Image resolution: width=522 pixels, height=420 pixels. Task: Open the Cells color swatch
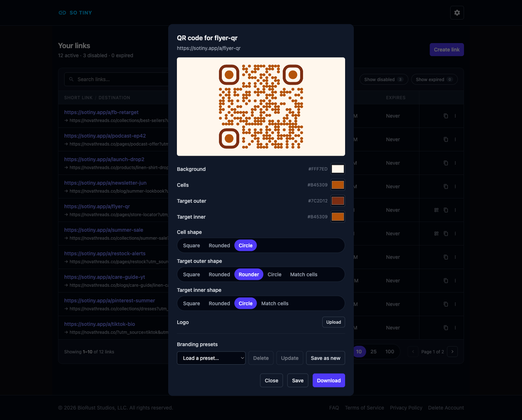(x=338, y=185)
